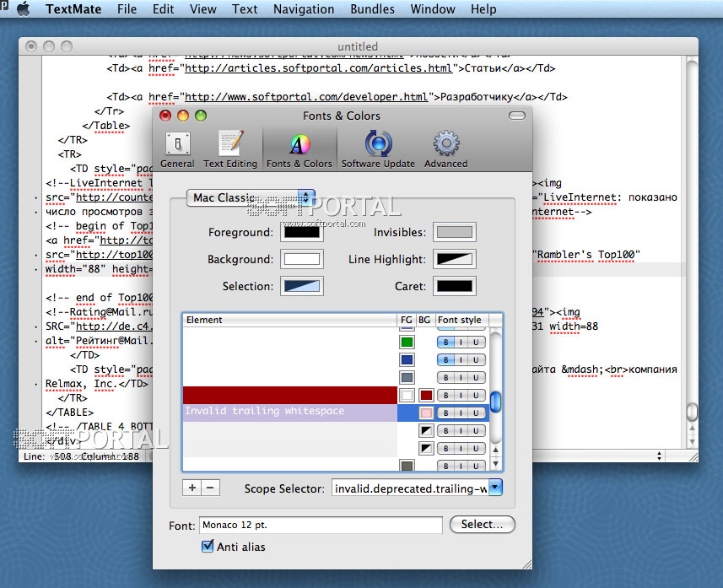Click the plus button to add element
Image resolution: width=723 pixels, height=588 pixels.
(x=192, y=488)
